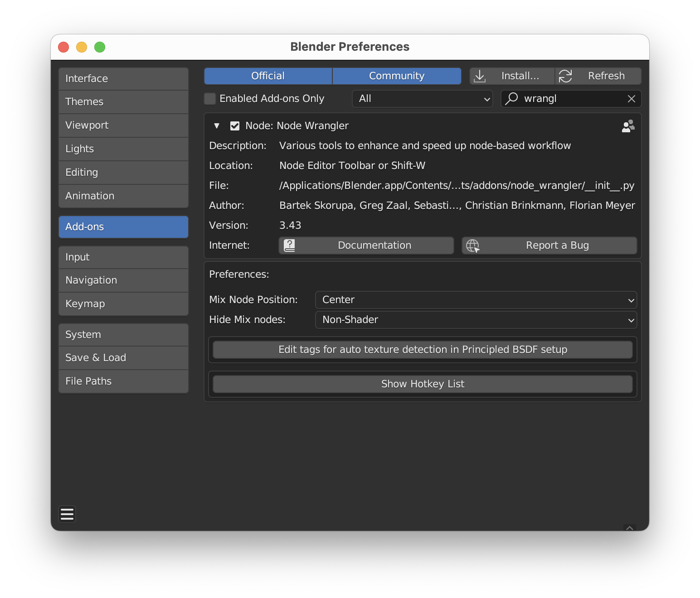Image resolution: width=700 pixels, height=598 pixels.
Task: Toggle the Community add-ons filter
Action: (397, 76)
